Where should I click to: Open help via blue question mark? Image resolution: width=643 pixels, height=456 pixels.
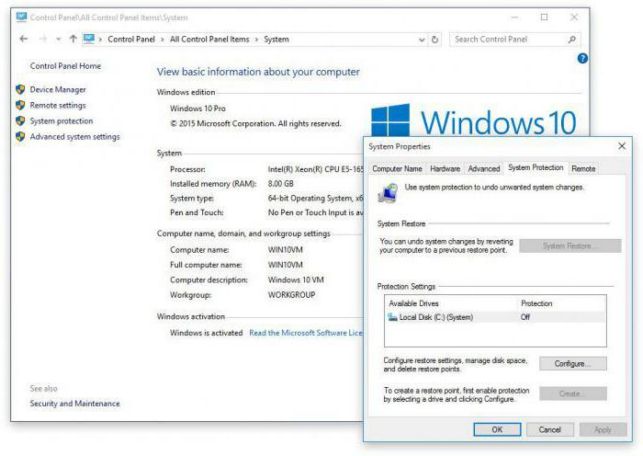click(x=582, y=58)
